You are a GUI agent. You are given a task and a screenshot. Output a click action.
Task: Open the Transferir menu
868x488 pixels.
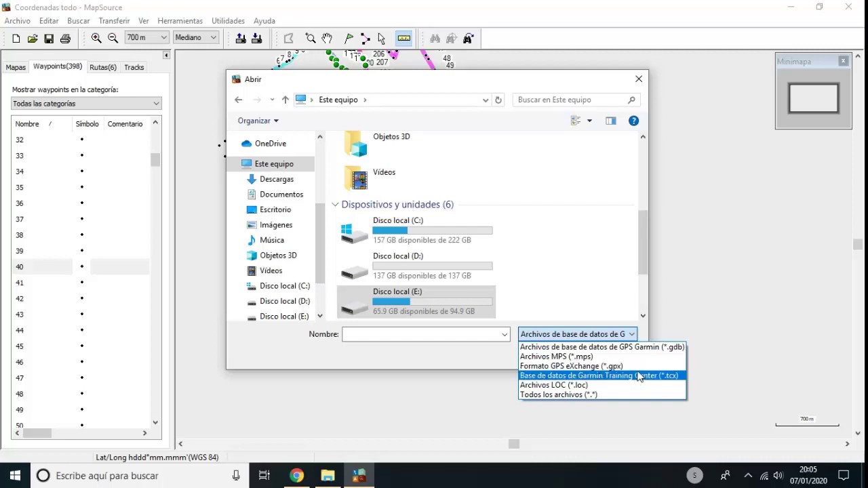(114, 21)
